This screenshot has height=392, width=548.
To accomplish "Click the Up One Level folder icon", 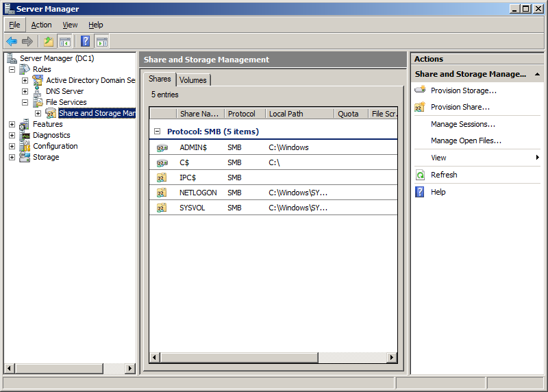I will click(48, 42).
